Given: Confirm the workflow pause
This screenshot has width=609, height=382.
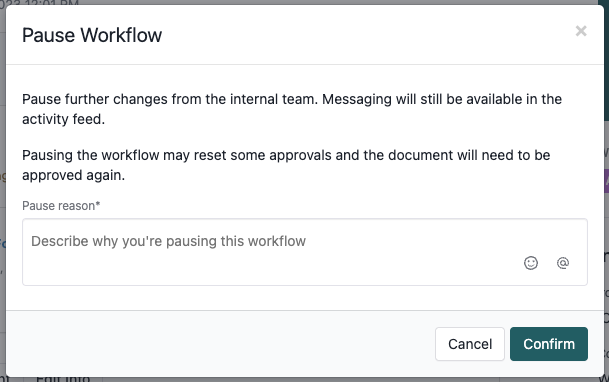Looking at the screenshot, I should (x=548, y=344).
